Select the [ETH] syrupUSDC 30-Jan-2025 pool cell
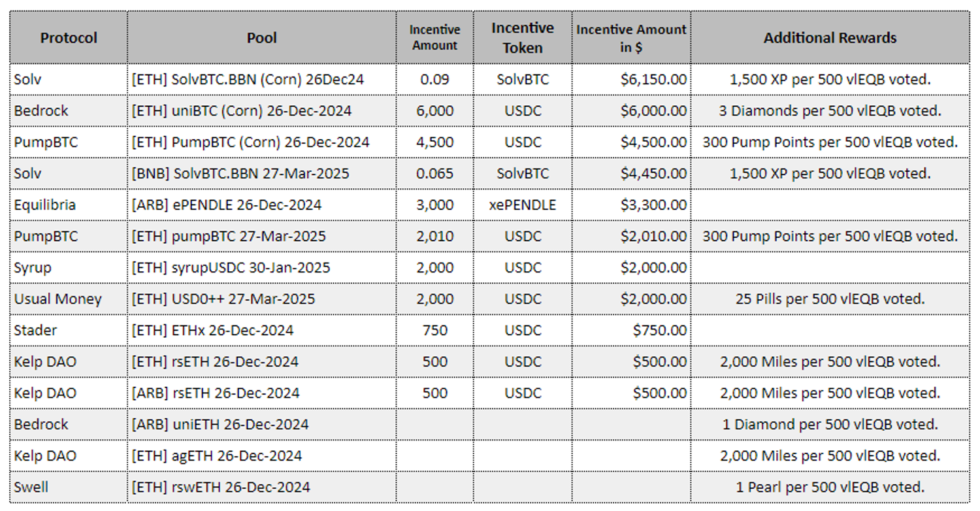This screenshot has width=980, height=511. pos(231,267)
